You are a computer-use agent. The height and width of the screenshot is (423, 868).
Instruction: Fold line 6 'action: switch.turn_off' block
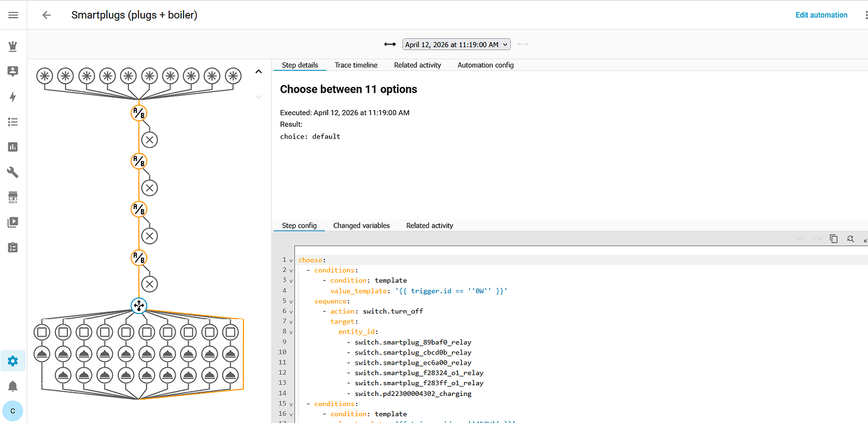coord(291,311)
